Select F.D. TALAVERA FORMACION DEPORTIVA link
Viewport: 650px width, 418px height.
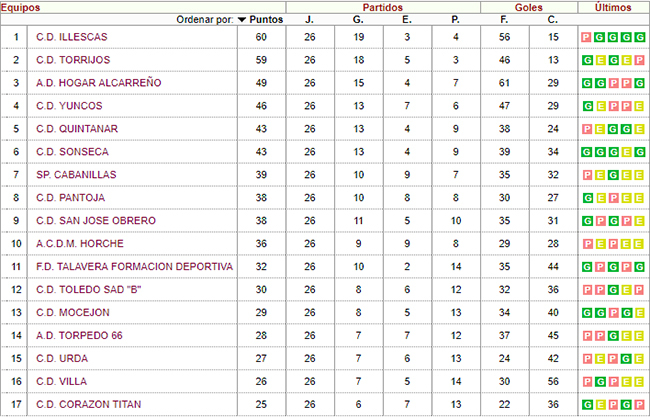tap(134, 267)
